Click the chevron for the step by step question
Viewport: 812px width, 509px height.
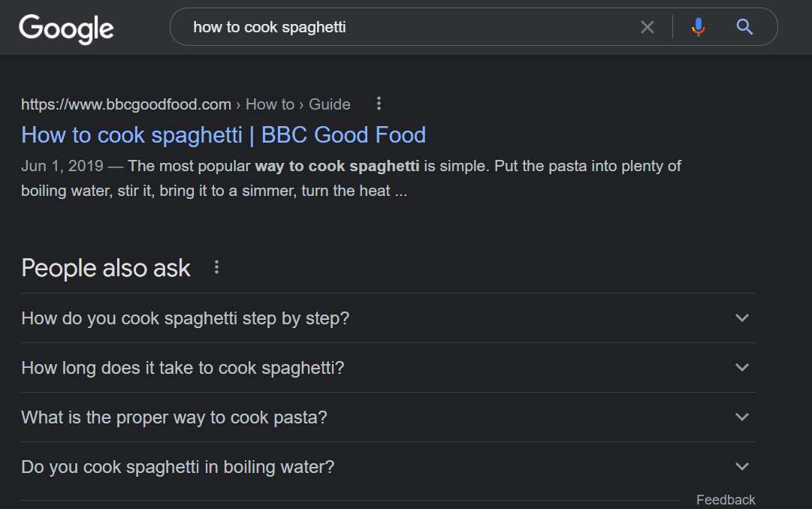click(x=742, y=318)
